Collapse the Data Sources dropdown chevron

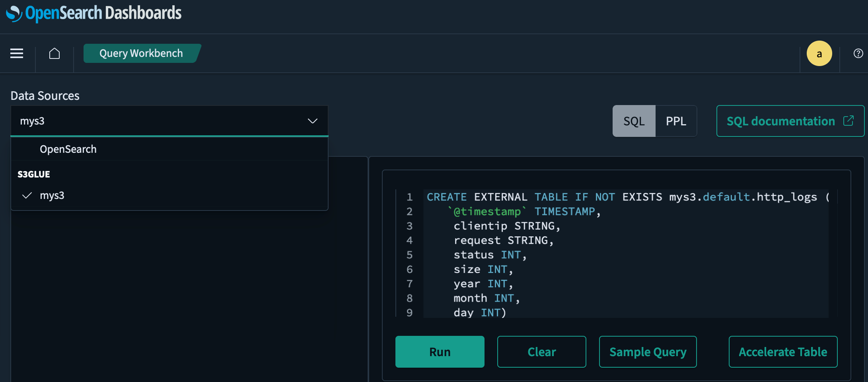pyautogui.click(x=313, y=121)
